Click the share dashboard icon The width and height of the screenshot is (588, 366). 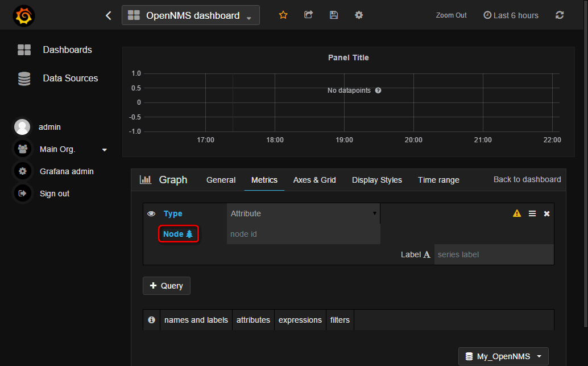(x=308, y=15)
